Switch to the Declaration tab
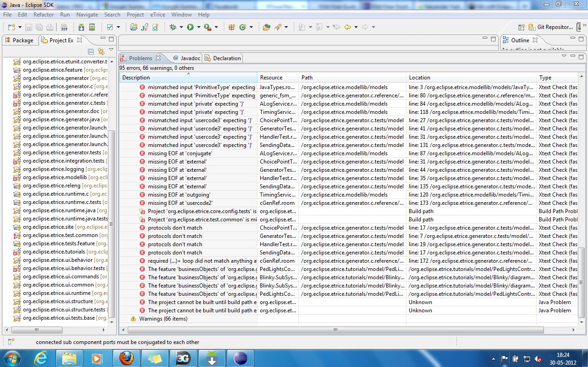588x367 pixels. tap(223, 58)
